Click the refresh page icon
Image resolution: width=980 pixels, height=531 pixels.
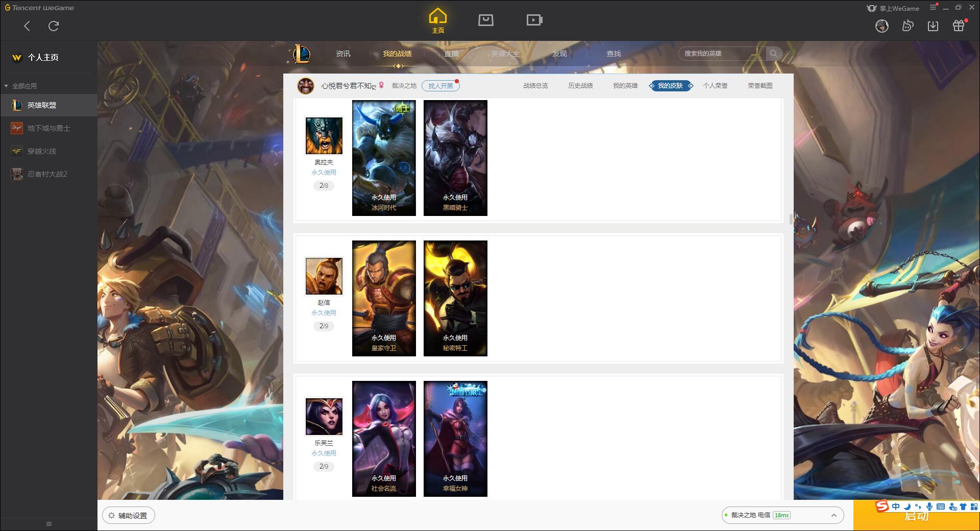[54, 26]
